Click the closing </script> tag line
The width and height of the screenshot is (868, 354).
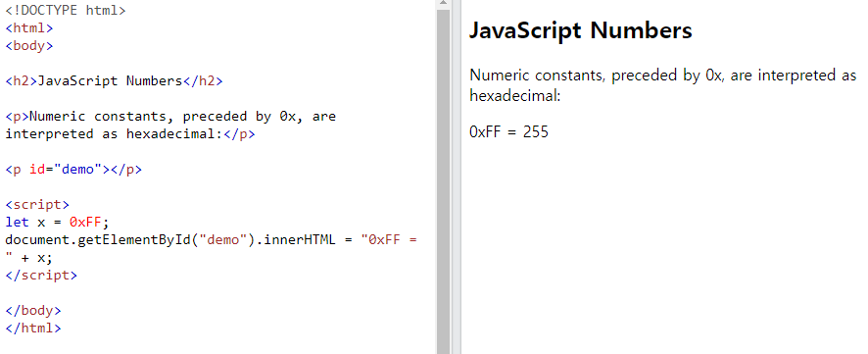pyautogui.click(x=41, y=276)
